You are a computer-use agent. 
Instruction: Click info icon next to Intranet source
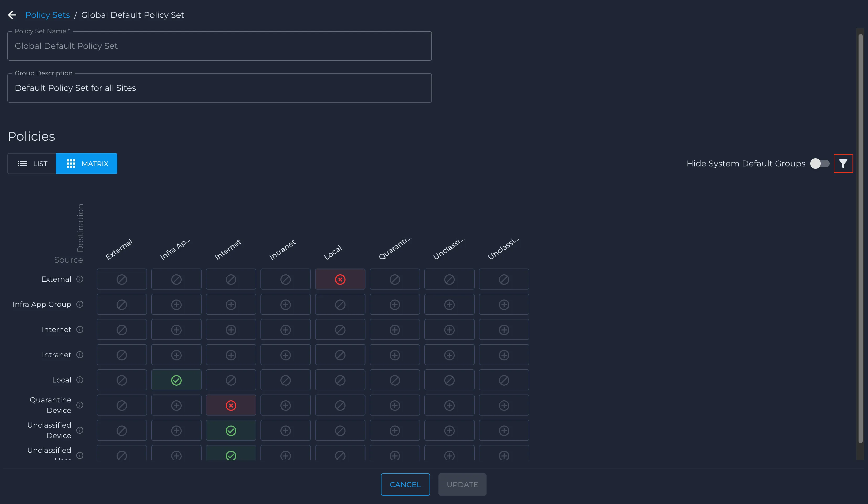(x=80, y=355)
